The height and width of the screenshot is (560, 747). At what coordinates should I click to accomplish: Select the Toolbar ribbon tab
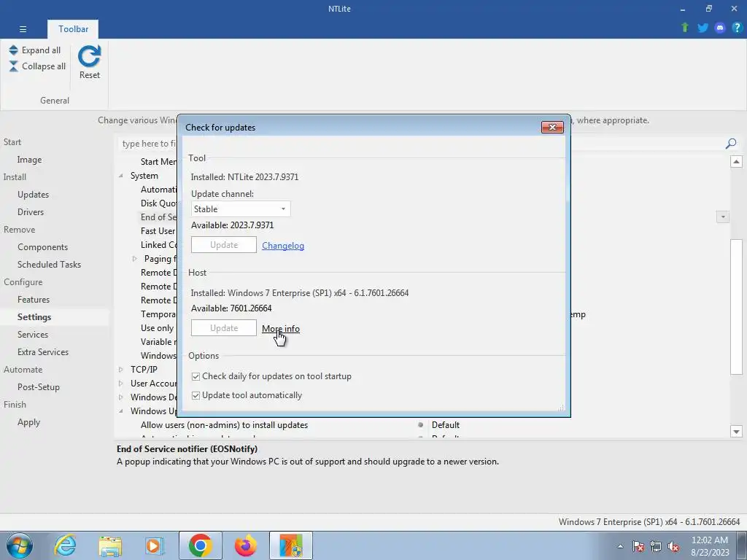pos(74,29)
